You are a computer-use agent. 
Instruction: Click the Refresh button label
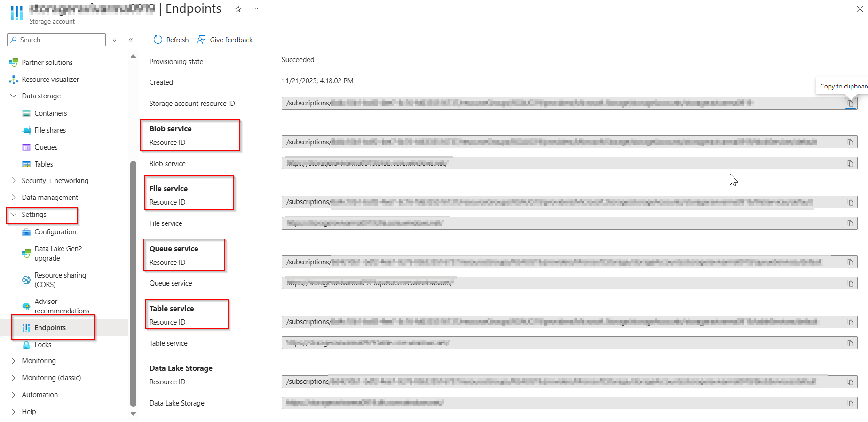click(x=177, y=40)
